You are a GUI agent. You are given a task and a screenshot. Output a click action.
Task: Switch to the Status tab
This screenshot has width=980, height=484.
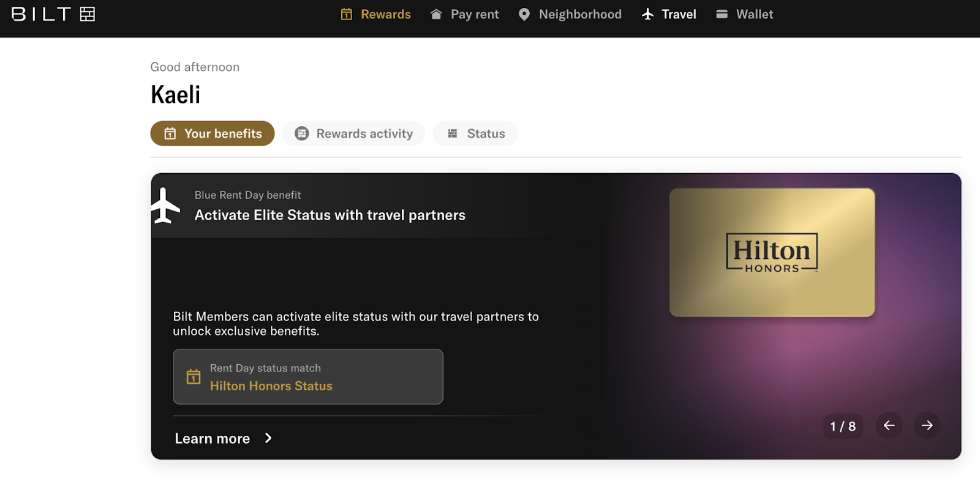[475, 133]
